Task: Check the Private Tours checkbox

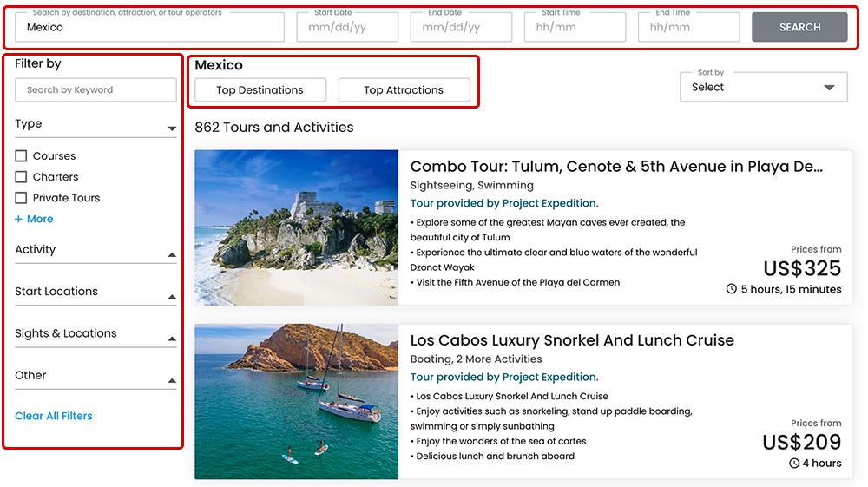Action: 22,198
